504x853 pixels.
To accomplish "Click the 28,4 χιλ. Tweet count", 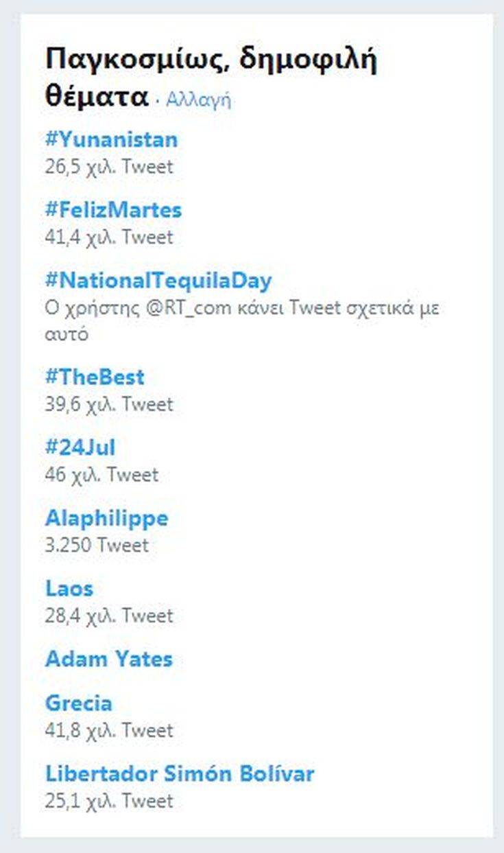I will click(x=109, y=616).
